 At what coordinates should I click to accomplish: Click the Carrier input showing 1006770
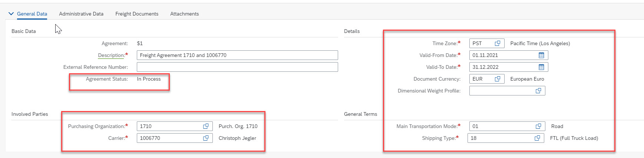pyautogui.click(x=169, y=138)
